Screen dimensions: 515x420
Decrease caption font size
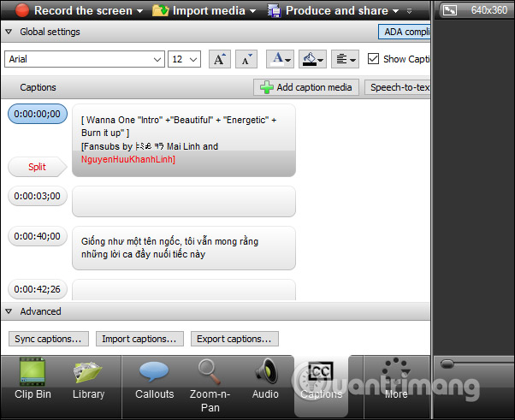[x=246, y=59]
